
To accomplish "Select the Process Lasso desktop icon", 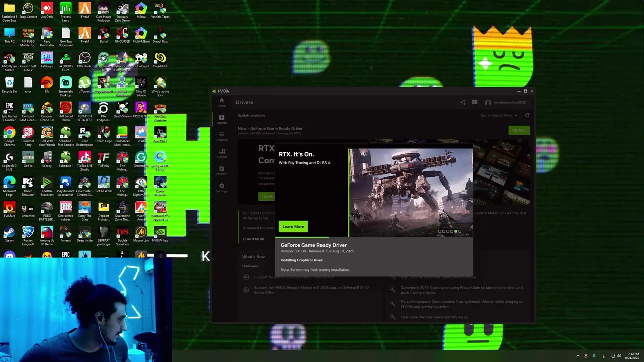I will pos(66,13).
